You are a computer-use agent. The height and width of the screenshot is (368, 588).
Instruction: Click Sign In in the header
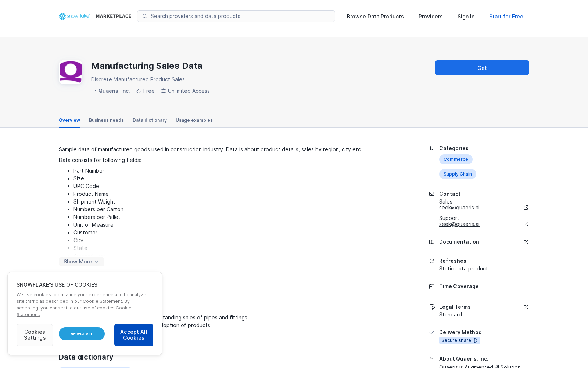(466, 17)
